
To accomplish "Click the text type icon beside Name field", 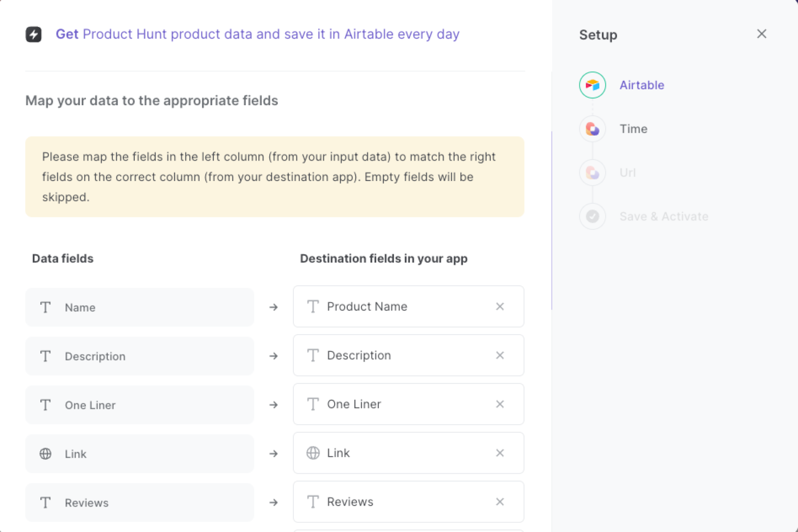I will [x=45, y=308].
